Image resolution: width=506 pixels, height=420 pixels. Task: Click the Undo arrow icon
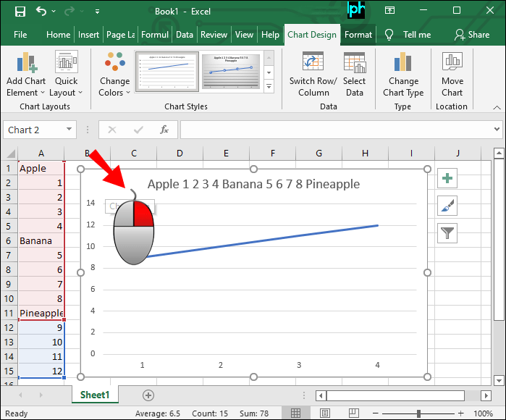tap(41, 12)
